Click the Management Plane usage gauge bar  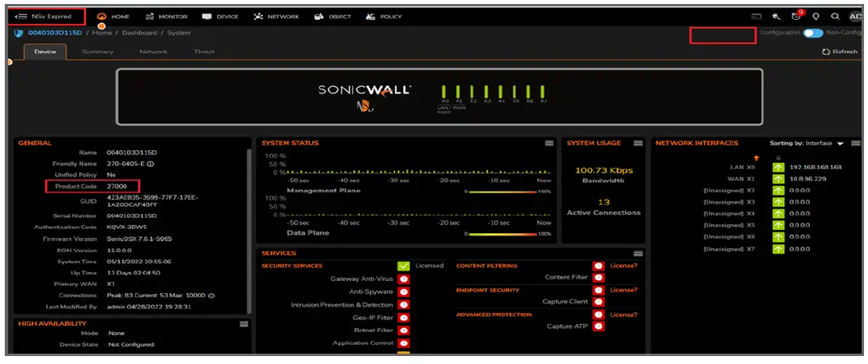[502, 192]
